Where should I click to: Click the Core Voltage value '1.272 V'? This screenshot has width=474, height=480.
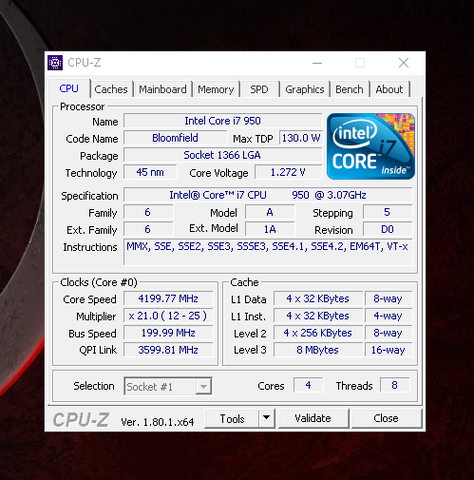coord(288,172)
